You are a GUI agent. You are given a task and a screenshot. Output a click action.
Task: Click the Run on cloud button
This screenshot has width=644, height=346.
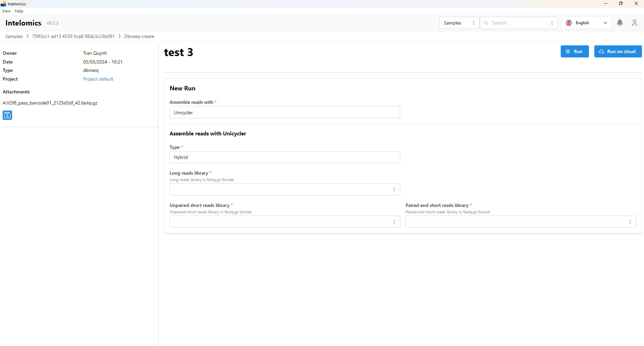tap(618, 51)
